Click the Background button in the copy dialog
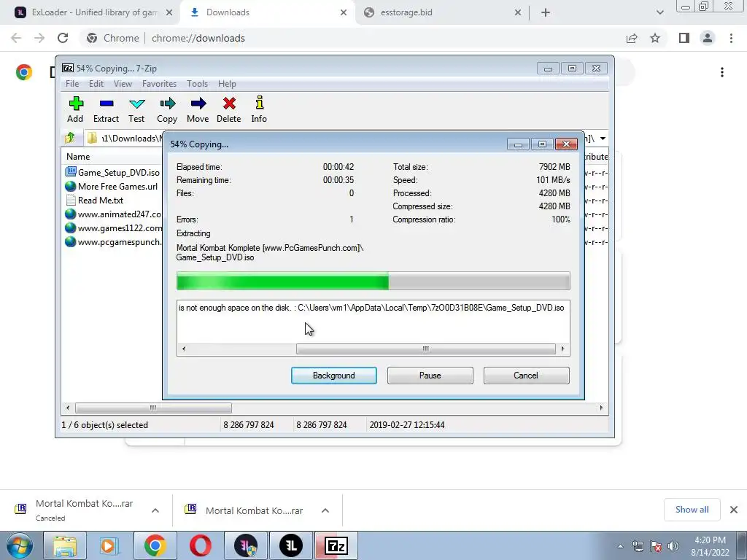Screen dimensions: 747x560 pyautogui.click(x=334, y=376)
